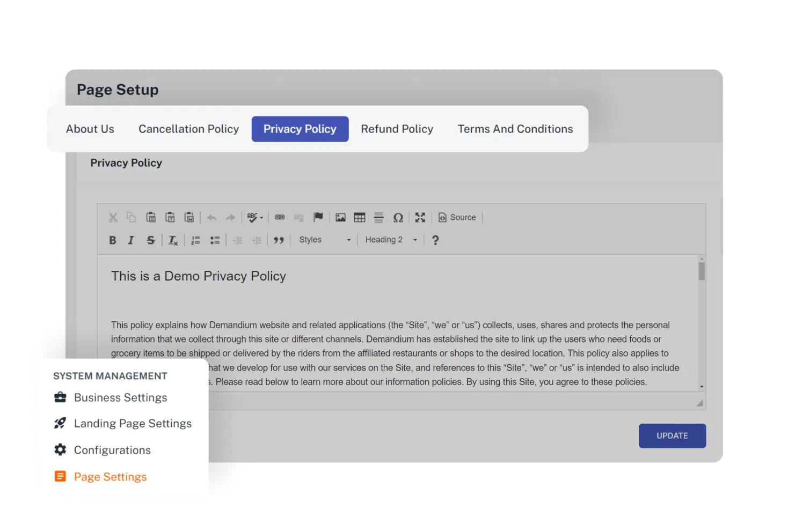Viewport: 788px width, 532px height.
Task: Open the Heading 2 format dropdown
Action: pos(391,240)
